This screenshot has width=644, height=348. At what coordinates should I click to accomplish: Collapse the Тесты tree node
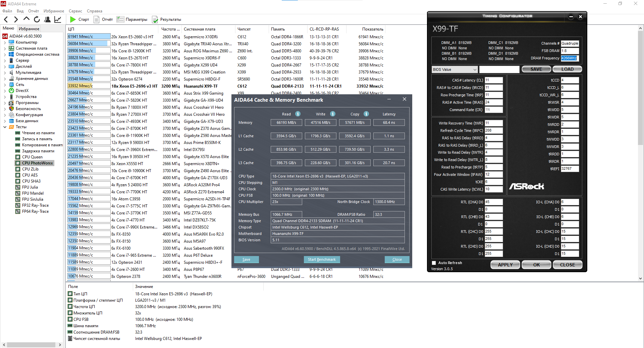[5, 127]
